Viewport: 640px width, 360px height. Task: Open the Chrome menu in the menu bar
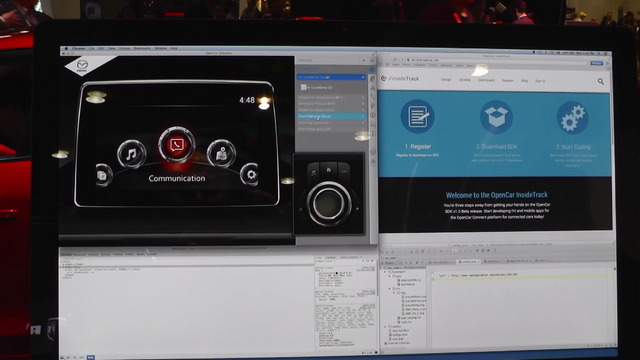(x=78, y=48)
